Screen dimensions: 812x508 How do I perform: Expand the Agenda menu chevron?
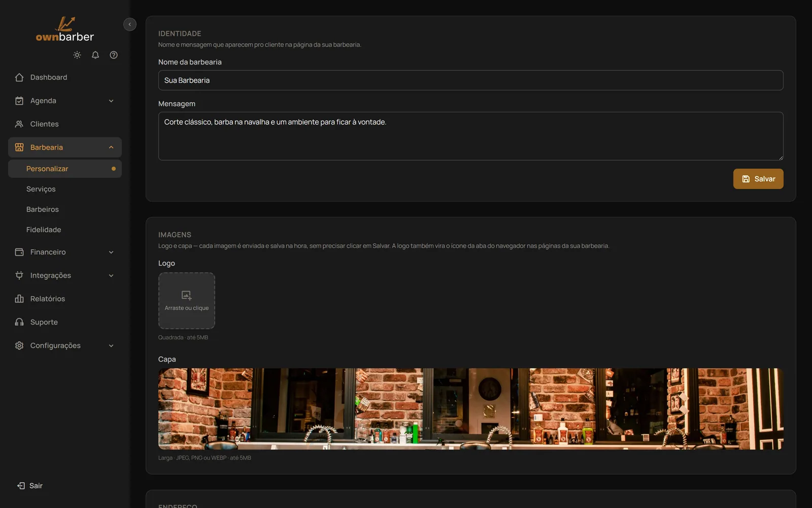[111, 101]
